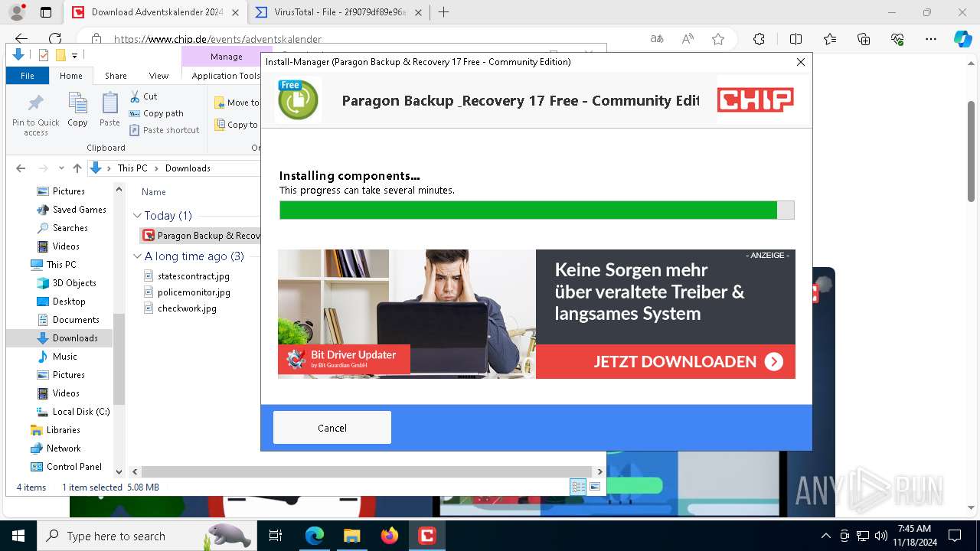Select statescontract.jpg file
The image size is (980, 551).
[x=187, y=276]
